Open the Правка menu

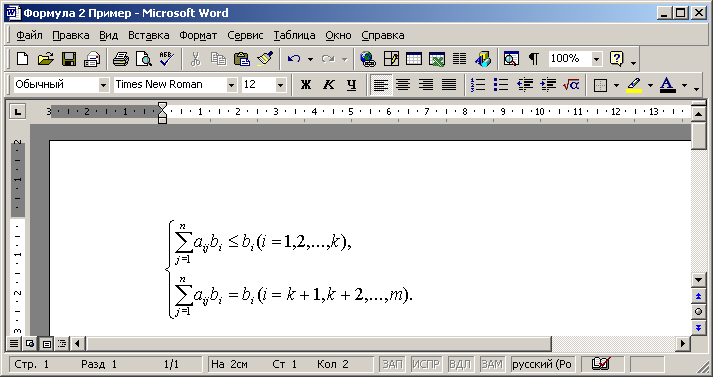click(70, 35)
